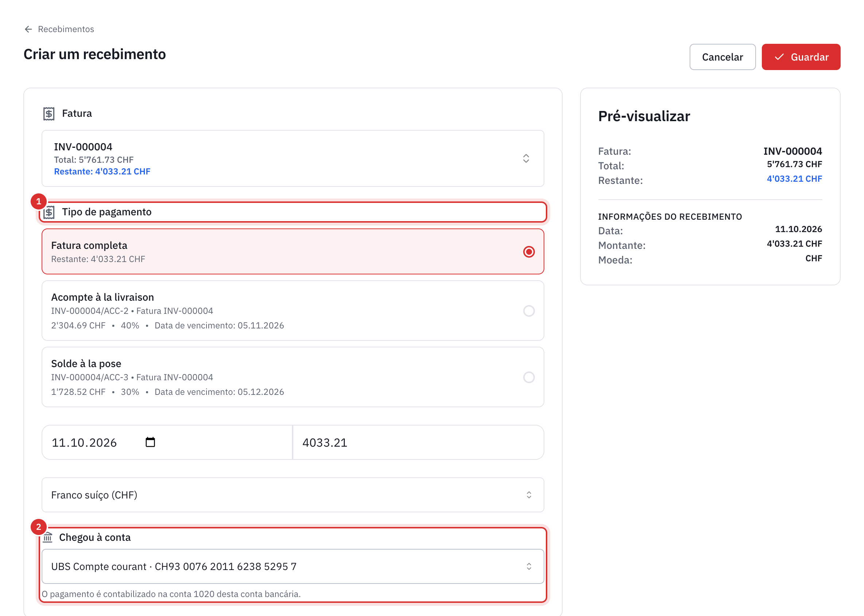Click the text Restante: 4'033.21 CHF in invoice selector
This screenshot has height=616, width=864.
(x=102, y=172)
